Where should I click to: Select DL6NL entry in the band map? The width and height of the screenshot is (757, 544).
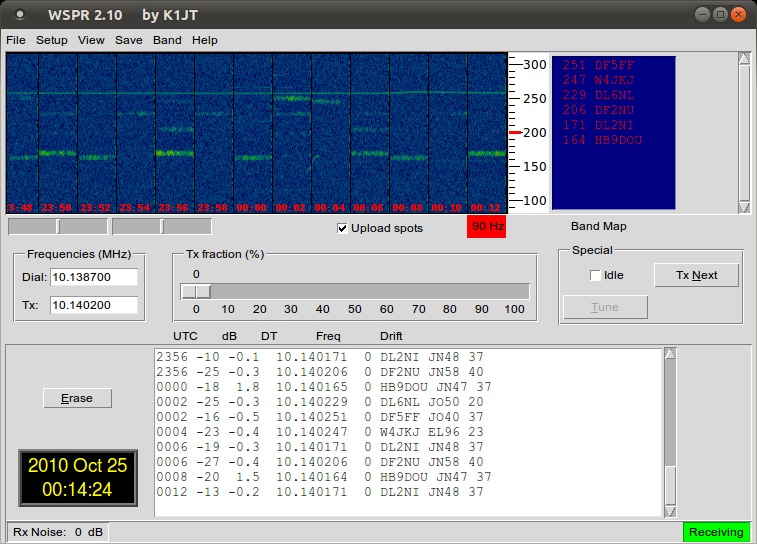598,95
